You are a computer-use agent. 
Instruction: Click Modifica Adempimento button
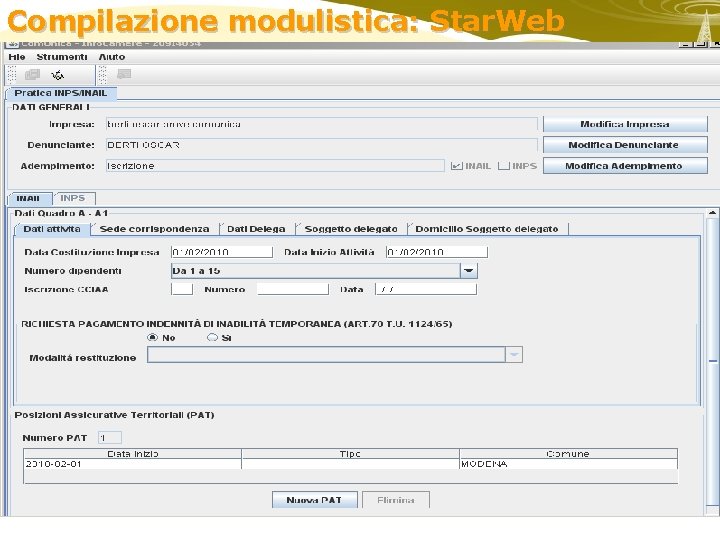click(x=625, y=166)
